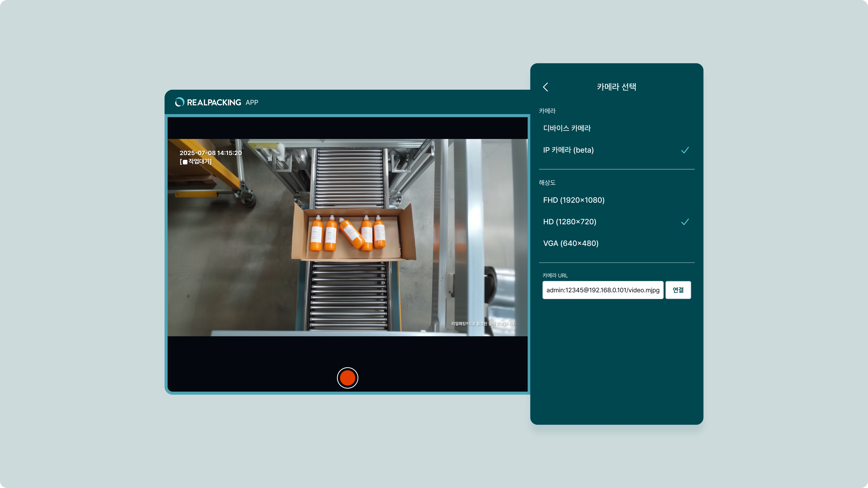Click the 카메라 URL input field

[602, 290]
